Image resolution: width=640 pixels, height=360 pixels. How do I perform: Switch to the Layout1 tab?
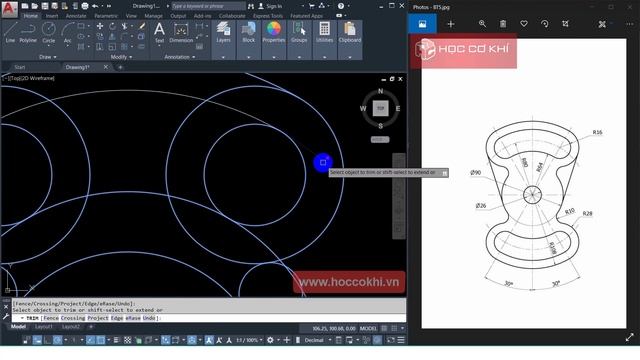click(43, 327)
